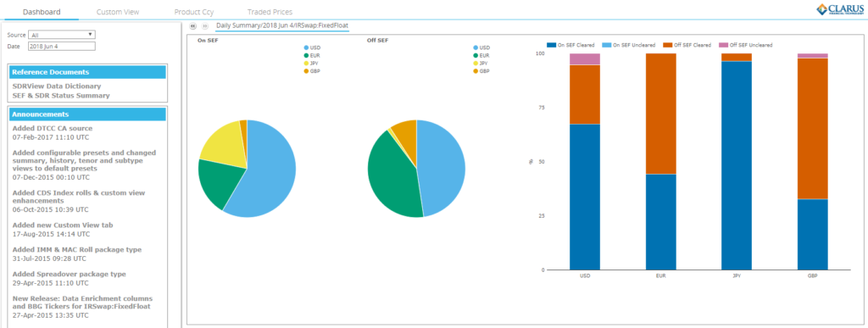Click the Off SEF chart title

pyautogui.click(x=377, y=40)
